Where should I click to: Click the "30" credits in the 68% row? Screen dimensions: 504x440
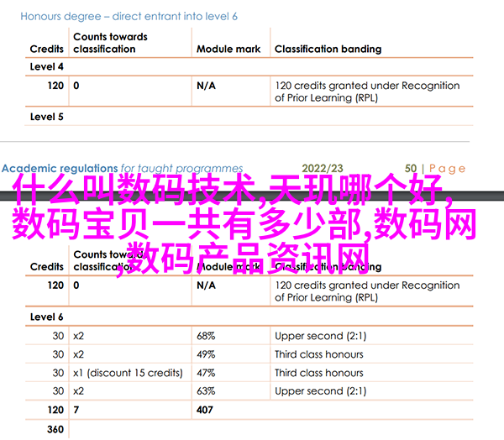coord(58,336)
